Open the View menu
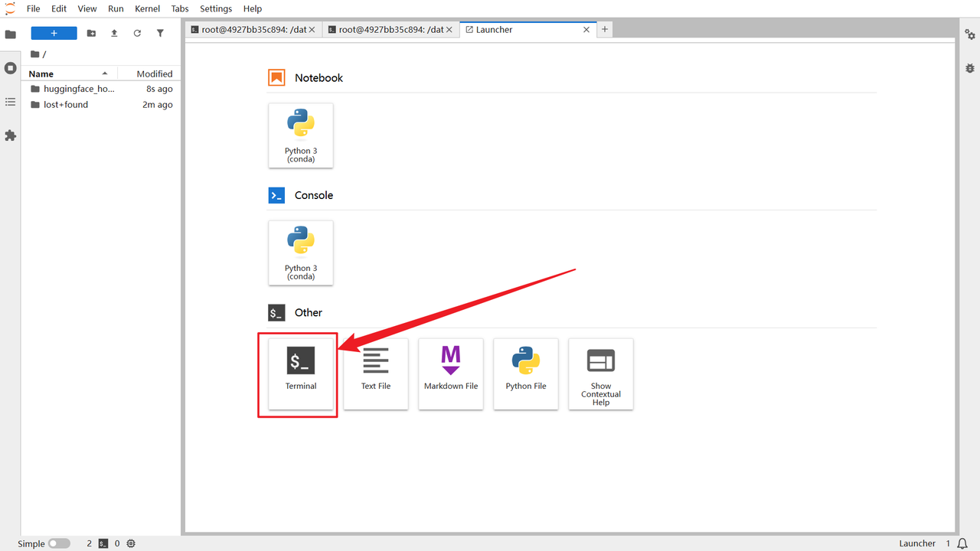The height and width of the screenshot is (551, 980). pos(87,8)
